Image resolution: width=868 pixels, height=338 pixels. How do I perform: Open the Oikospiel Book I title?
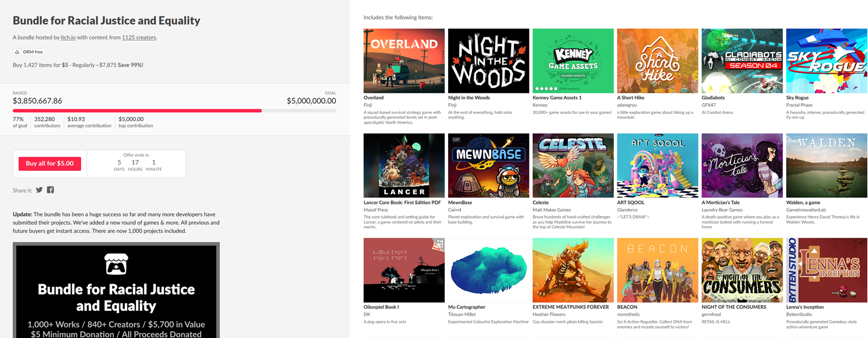click(x=381, y=307)
